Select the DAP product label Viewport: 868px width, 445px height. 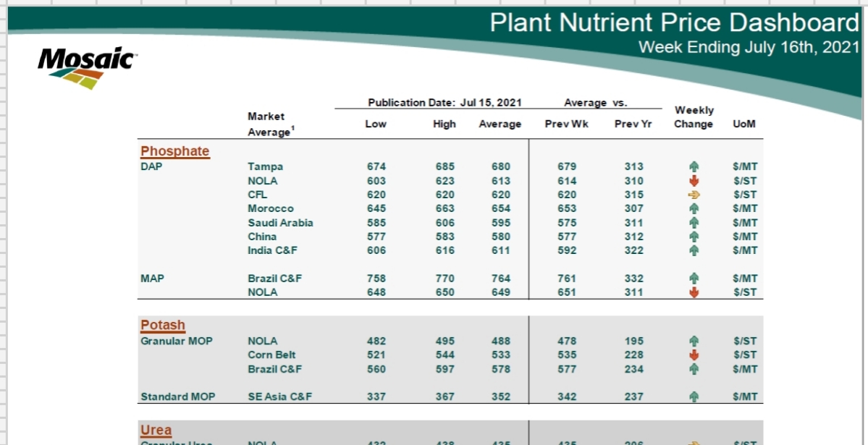[151, 166]
